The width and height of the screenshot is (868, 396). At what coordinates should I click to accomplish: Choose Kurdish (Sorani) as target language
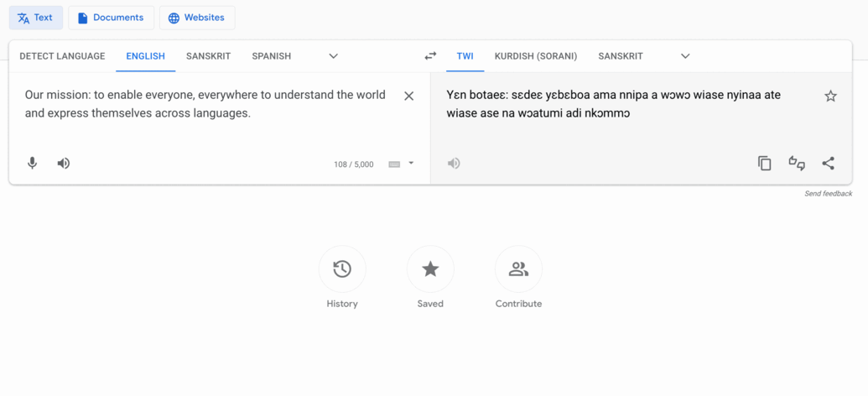coord(535,56)
